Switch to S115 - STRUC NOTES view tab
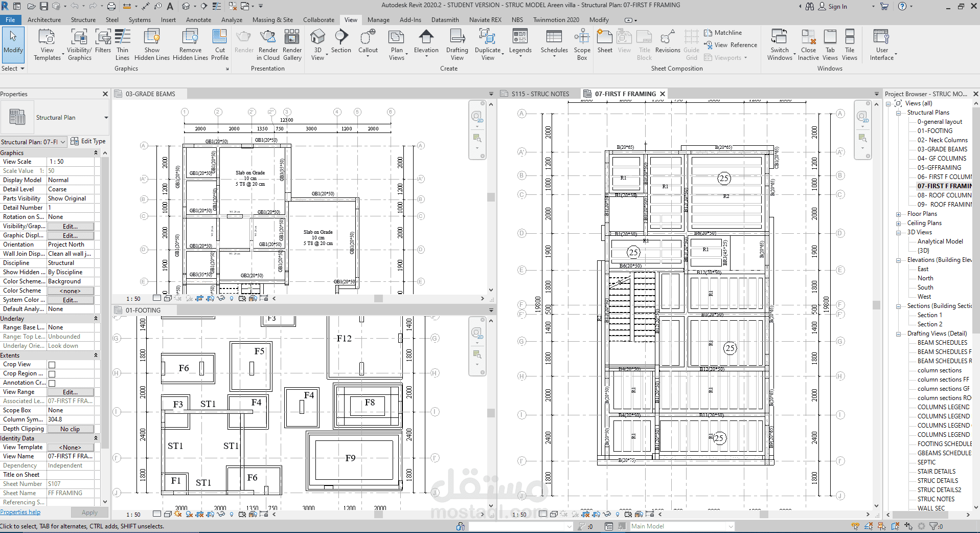980x533 pixels. [540, 94]
